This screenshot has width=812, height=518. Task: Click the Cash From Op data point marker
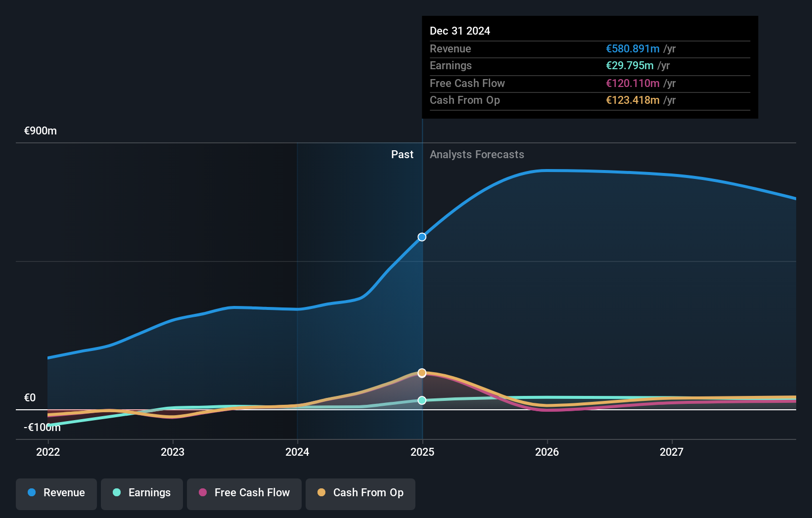point(422,373)
